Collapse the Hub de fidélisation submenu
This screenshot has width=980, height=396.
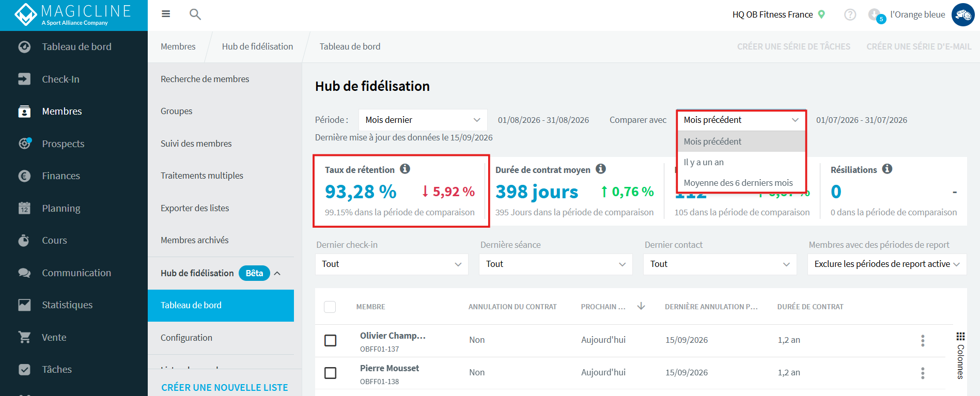click(x=277, y=273)
